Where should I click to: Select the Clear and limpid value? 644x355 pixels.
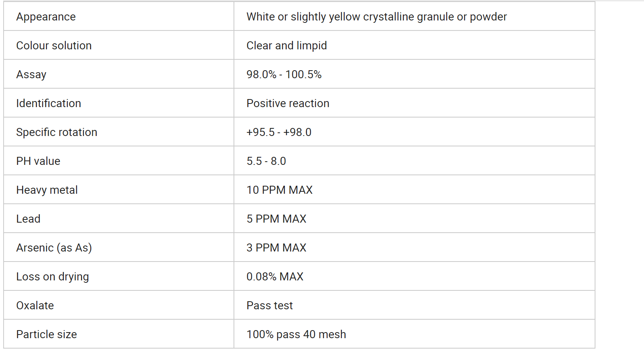(286, 46)
